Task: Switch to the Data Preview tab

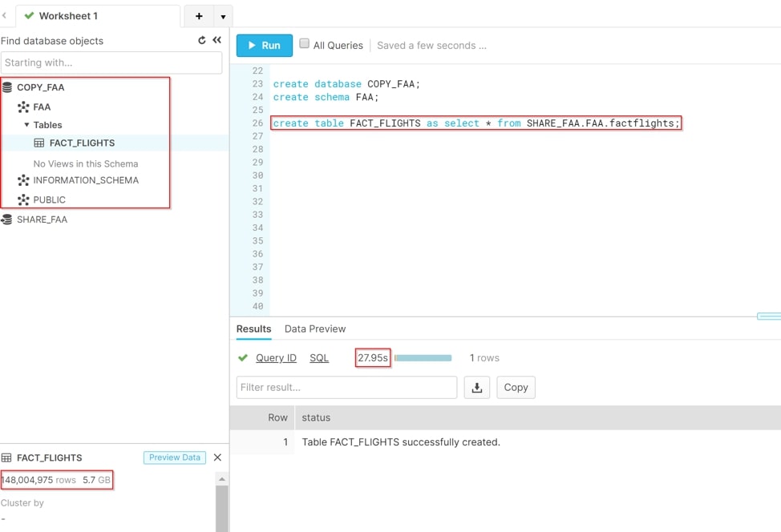Action: [315, 329]
